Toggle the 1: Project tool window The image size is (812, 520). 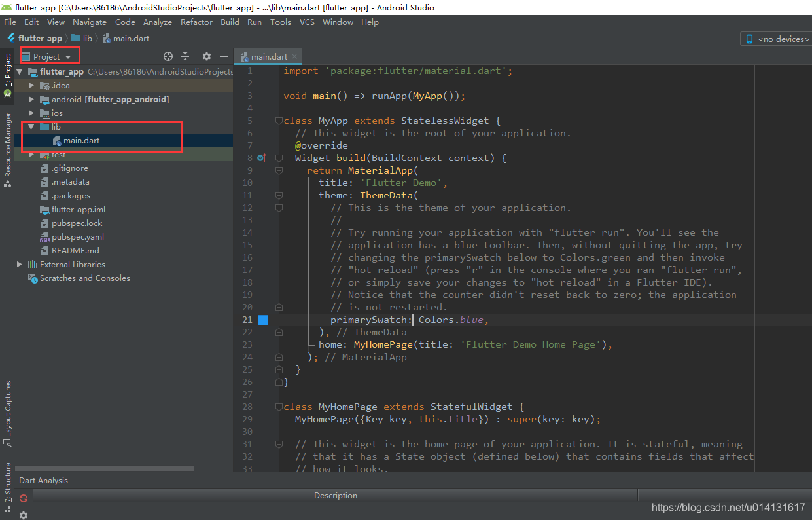click(x=7, y=75)
